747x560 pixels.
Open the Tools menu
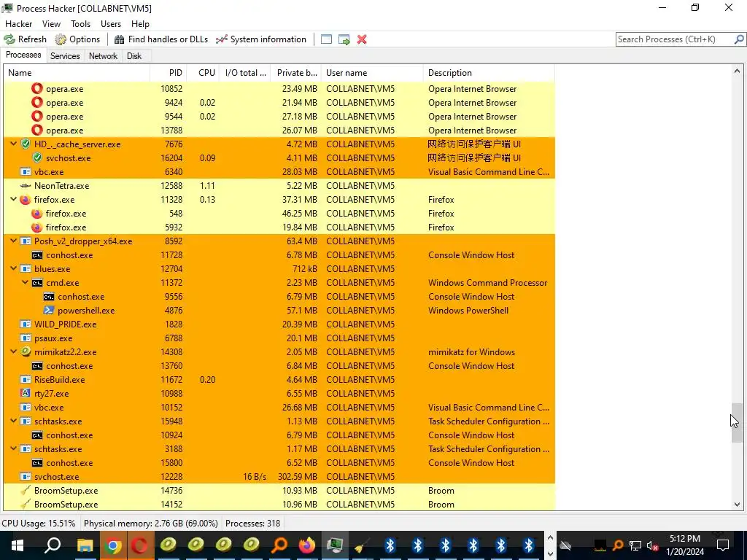coord(80,24)
